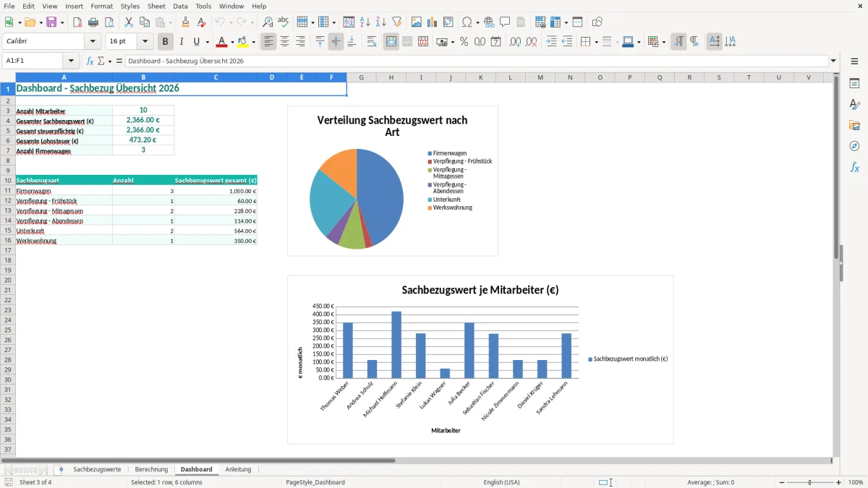Click the Insert Special Character omega icon

(467, 22)
